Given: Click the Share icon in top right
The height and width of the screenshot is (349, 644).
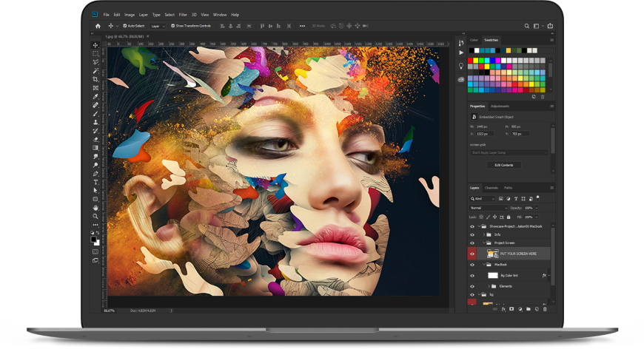Looking at the screenshot, I should 550,26.
